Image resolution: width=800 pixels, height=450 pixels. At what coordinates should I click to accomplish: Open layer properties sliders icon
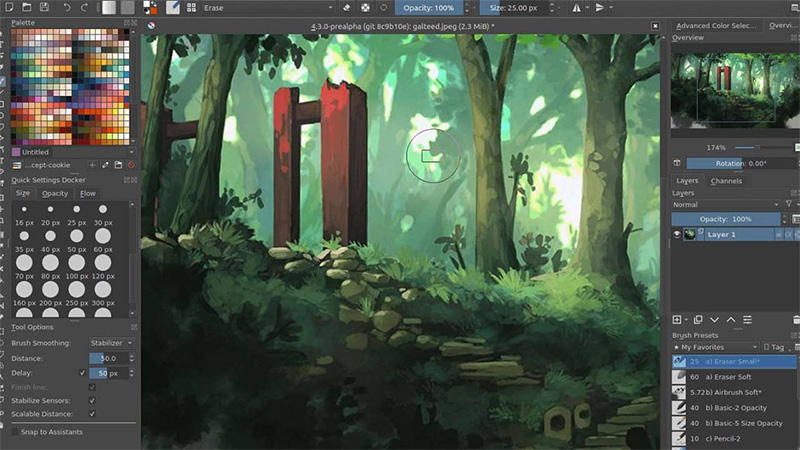pyautogui.click(x=747, y=319)
